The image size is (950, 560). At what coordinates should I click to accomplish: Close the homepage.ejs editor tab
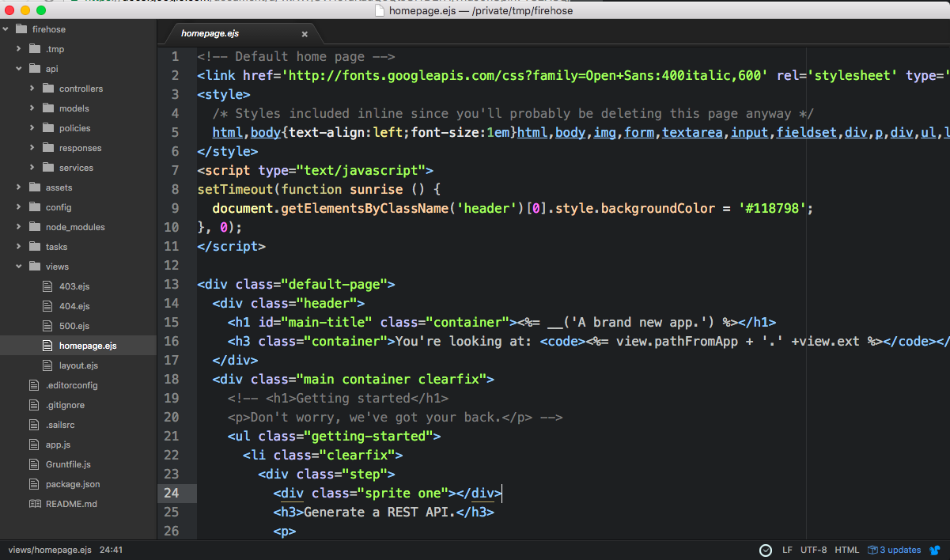(305, 34)
